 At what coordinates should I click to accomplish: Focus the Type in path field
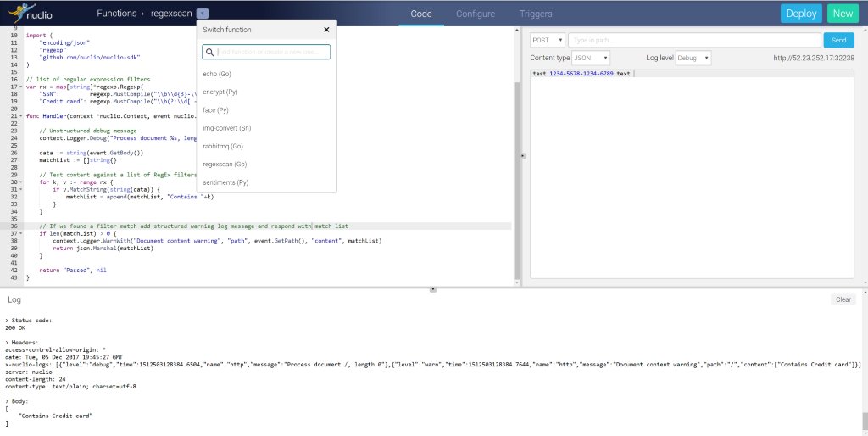click(694, 40)
